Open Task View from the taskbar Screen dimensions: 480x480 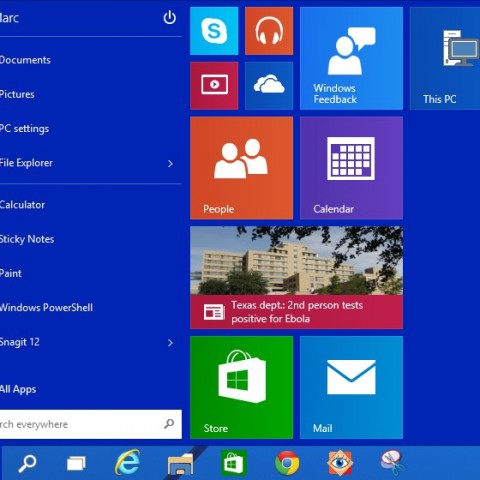[76, 463]
